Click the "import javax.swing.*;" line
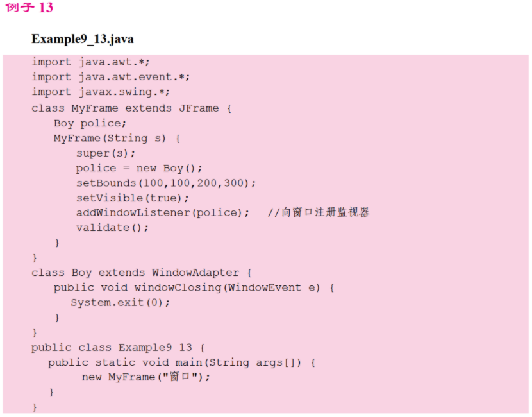 point(102,92)
